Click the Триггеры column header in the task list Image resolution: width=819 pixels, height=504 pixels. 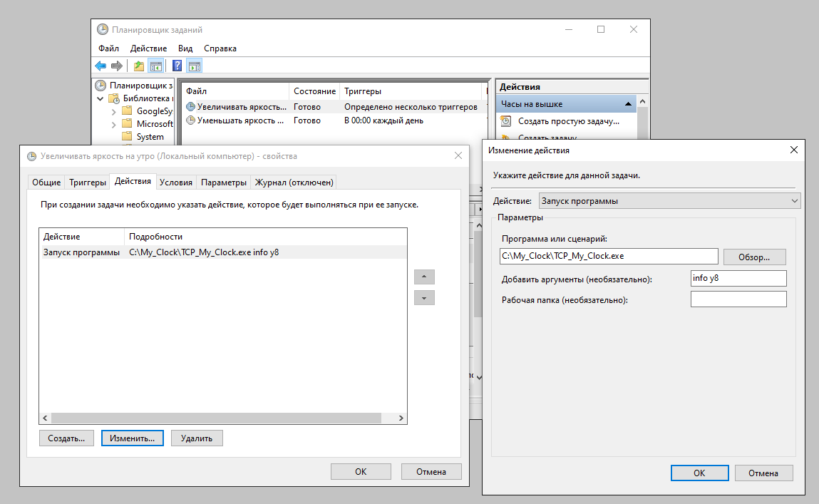coord(410,91)
